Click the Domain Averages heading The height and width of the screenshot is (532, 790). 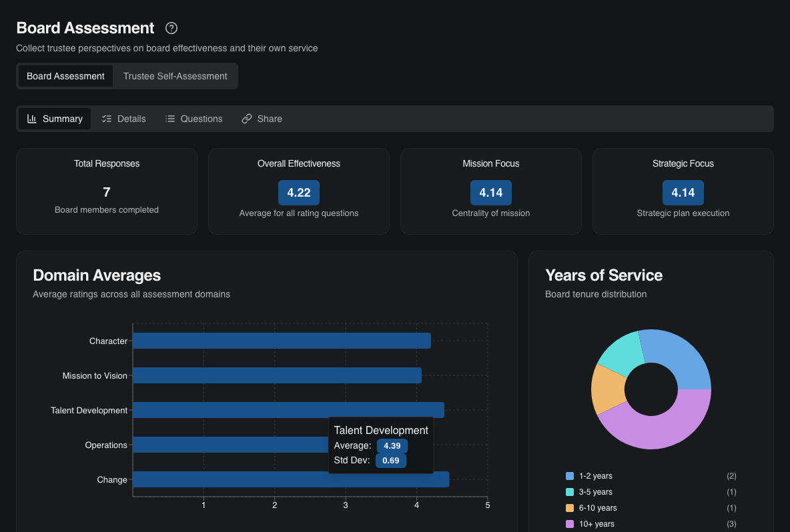point(97,275)
